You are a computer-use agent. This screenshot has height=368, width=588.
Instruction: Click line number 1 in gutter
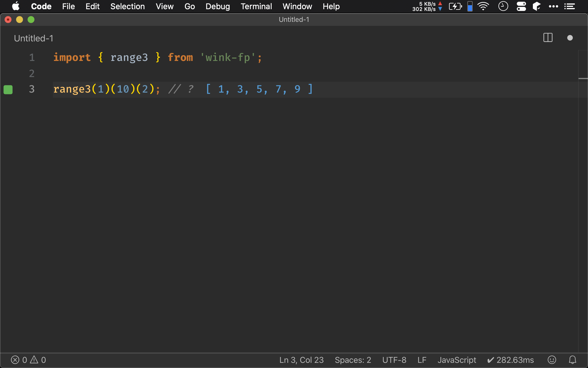(x=32, y=57)
